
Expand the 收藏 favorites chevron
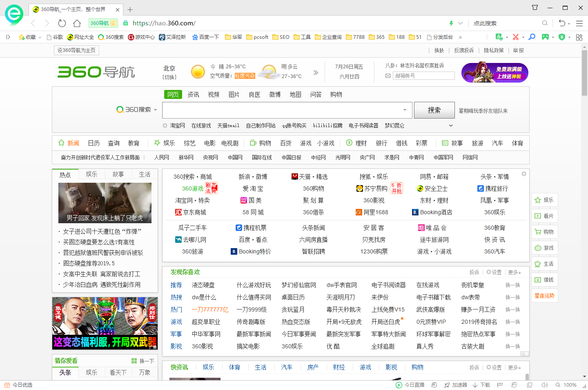click(x=40, y=37)
